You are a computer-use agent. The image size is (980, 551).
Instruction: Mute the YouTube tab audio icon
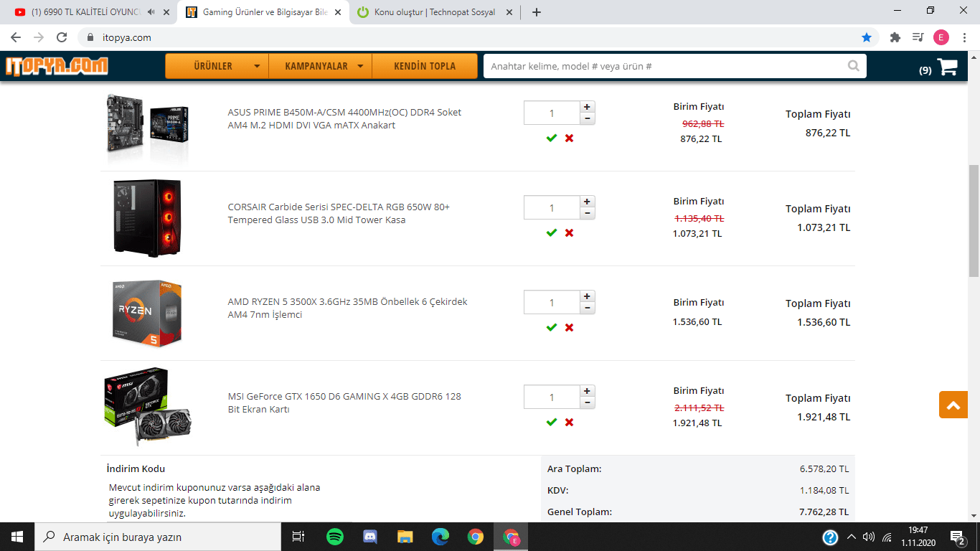coord(151,12)
